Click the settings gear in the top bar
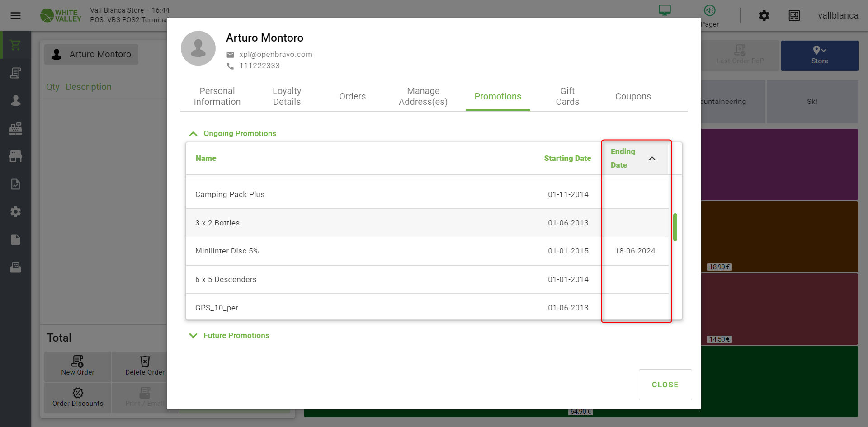This screenshot has width=868, height=427. pyautogui.click(x=764, y=16)
